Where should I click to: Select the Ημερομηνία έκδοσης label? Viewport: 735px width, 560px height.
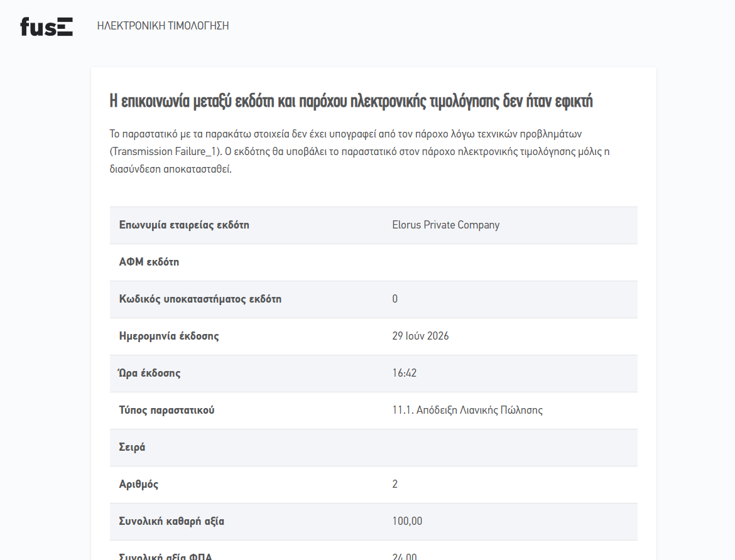point(169,336)
